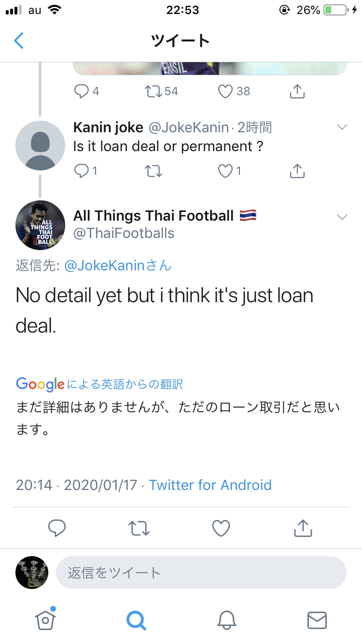Screen dimensions: 362x644
Task: Open the Home tab
Action: 45,619
